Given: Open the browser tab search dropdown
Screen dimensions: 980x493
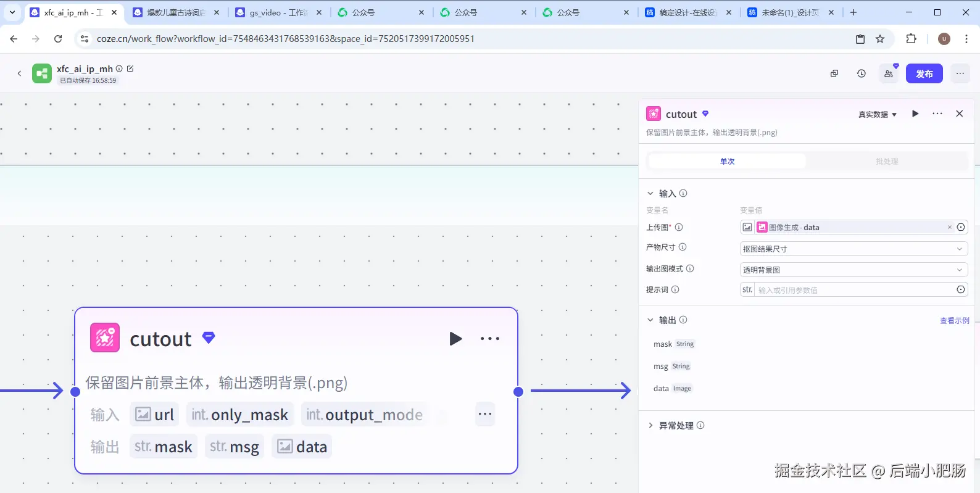Looking at the screenshot, I should 12,12.
